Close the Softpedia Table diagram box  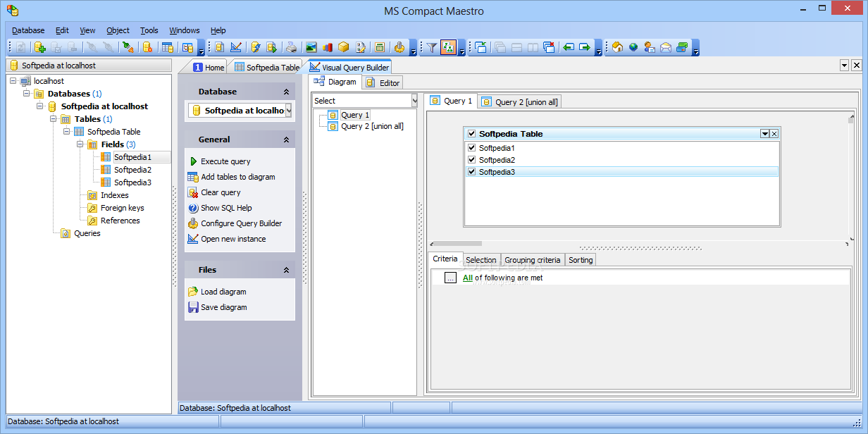774,134
